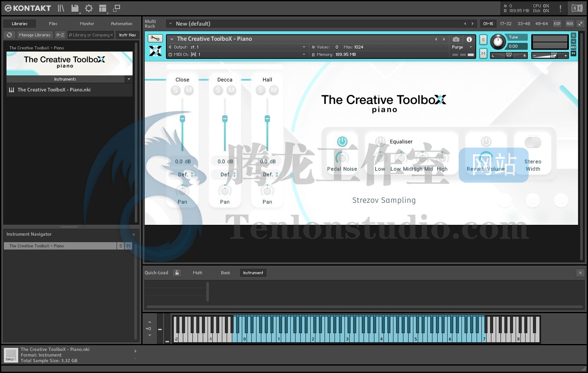
Task: Open instrument name dropdown arrow
Action: (x=172, y=39)
